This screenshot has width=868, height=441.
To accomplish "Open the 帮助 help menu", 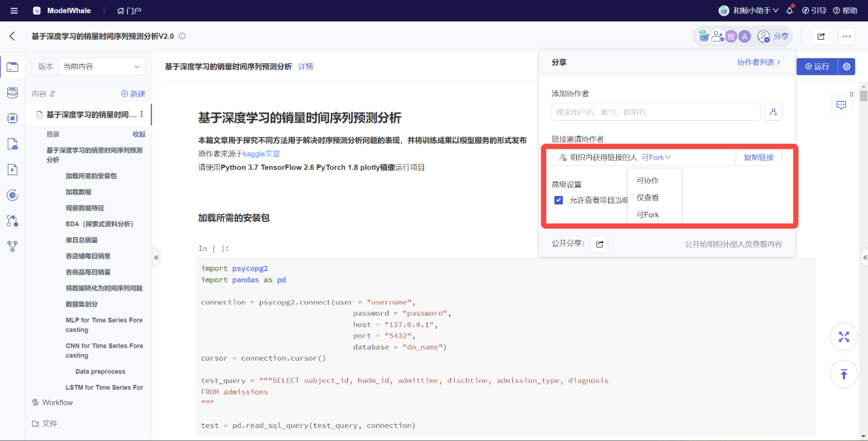I will pyautogui.click(x=845, y=10).
